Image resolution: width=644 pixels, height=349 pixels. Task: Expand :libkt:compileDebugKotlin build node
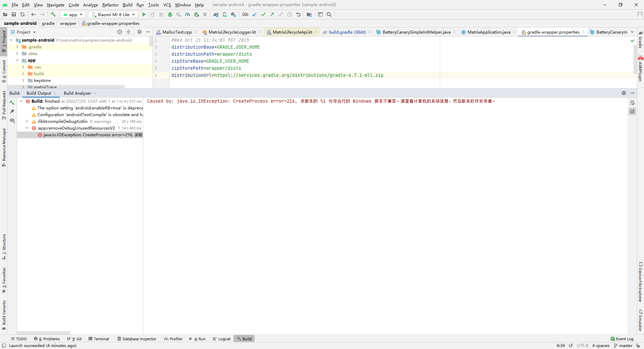(27, 121)
